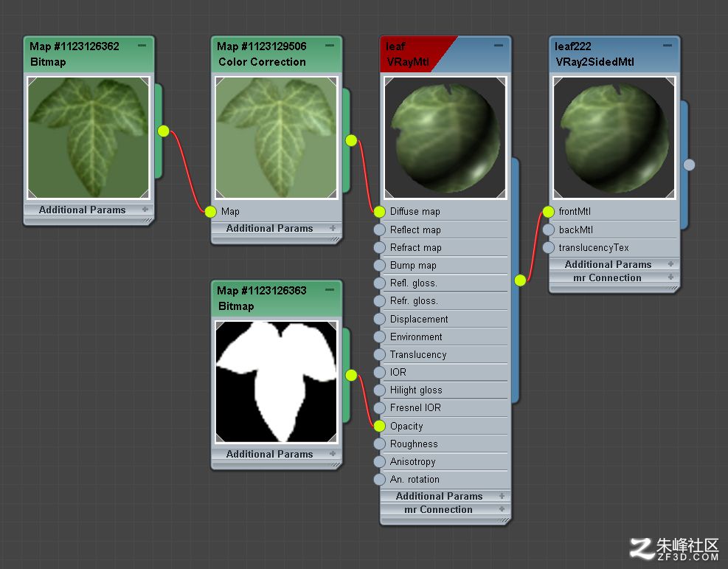Select the Environment input socket
Screen dimensions: 728x569
click(379, 337)
